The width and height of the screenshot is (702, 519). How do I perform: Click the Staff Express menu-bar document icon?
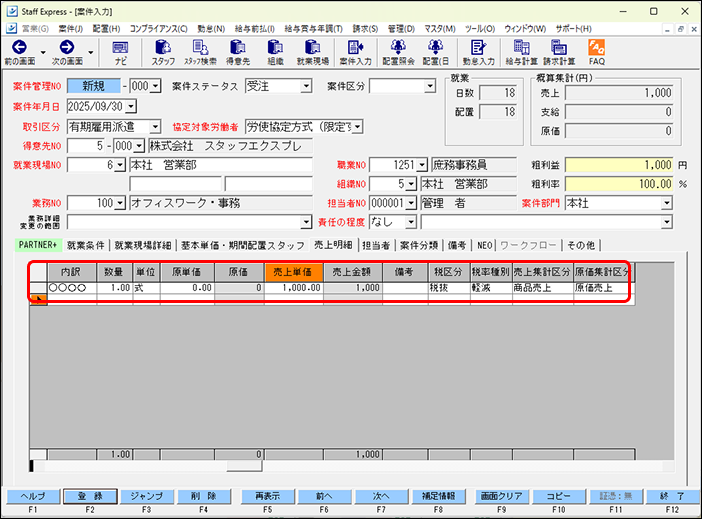[x=12, y=28]
